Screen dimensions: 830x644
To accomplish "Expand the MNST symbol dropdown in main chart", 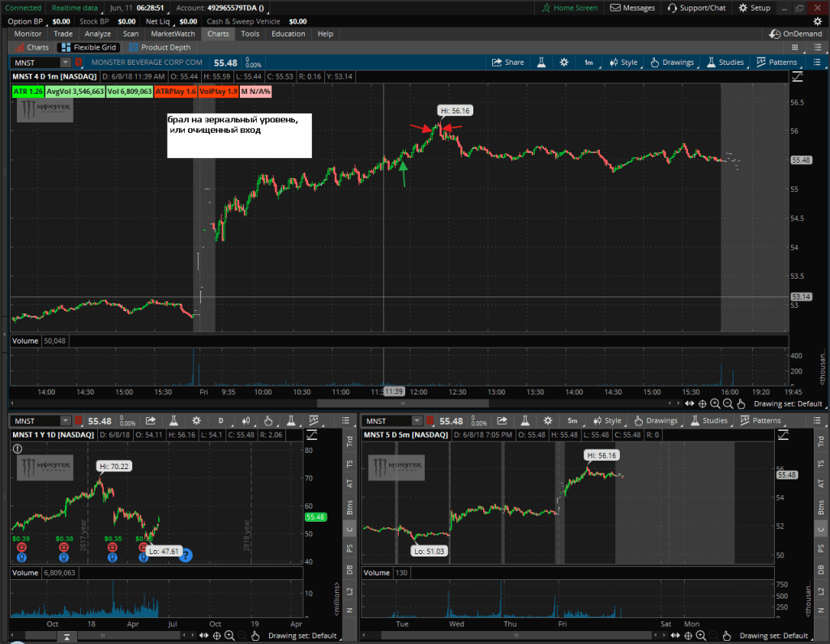I will (65, 62).
